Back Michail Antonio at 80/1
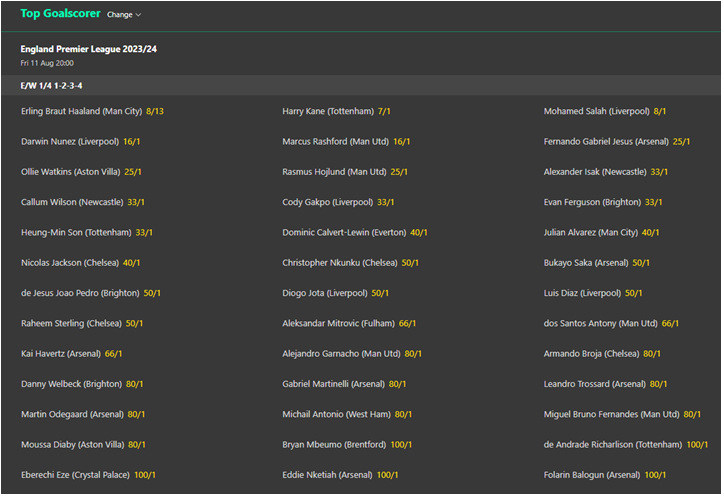724x497 pixels. click(x=347, y=414)
